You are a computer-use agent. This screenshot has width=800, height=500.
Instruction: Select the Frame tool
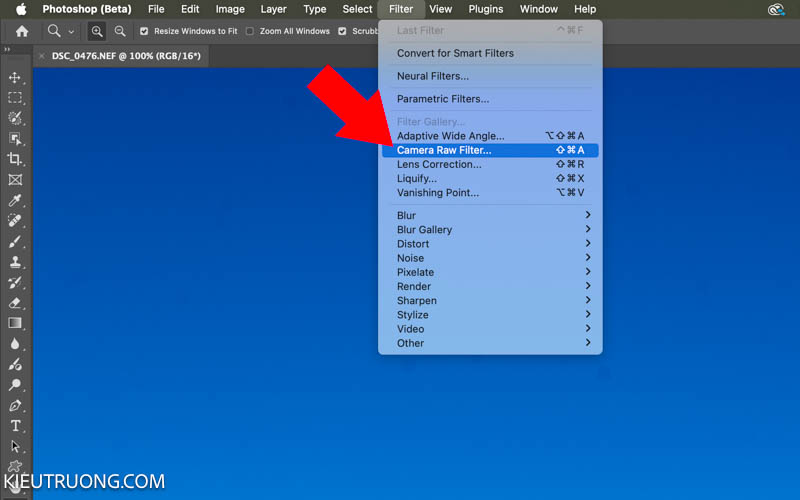tap(15, 180)
